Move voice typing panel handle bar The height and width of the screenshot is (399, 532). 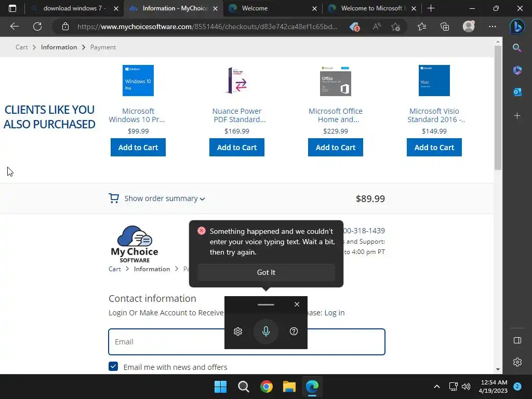click(x=266, y=304)
